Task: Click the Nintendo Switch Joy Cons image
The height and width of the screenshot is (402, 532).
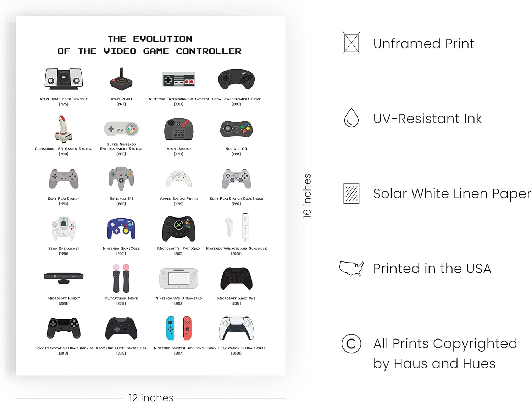Action: (x=178, y=328)
